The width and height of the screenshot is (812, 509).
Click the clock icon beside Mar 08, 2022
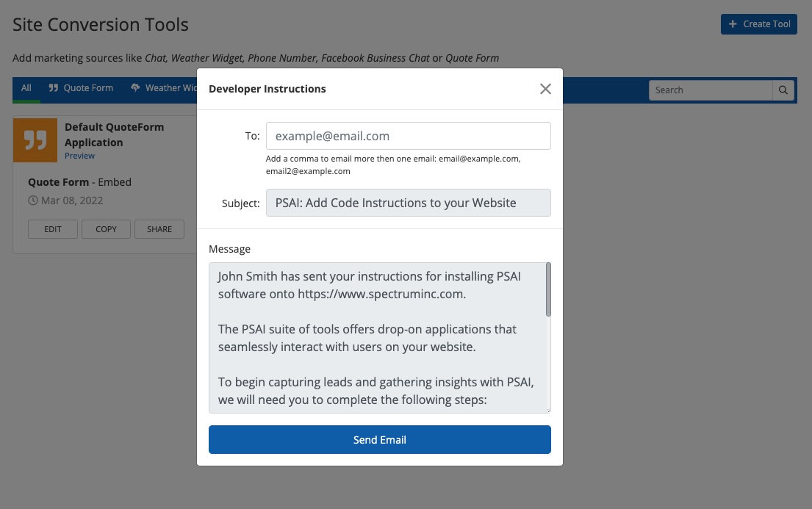(x=33, y=201)
